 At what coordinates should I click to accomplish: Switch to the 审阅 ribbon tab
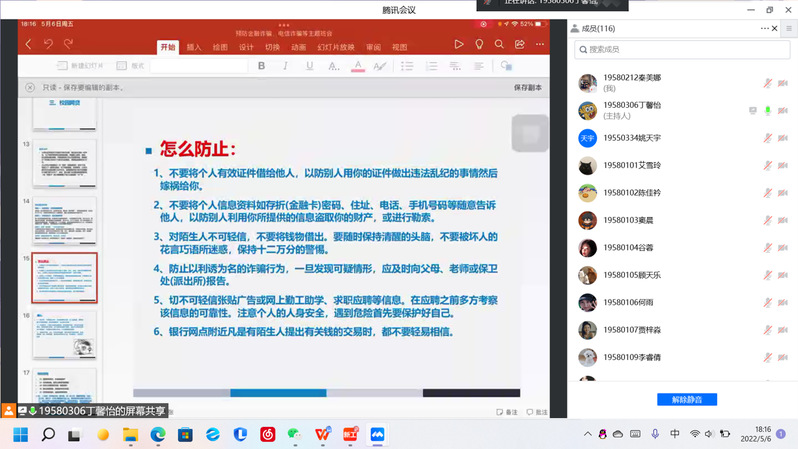point(374,47)
